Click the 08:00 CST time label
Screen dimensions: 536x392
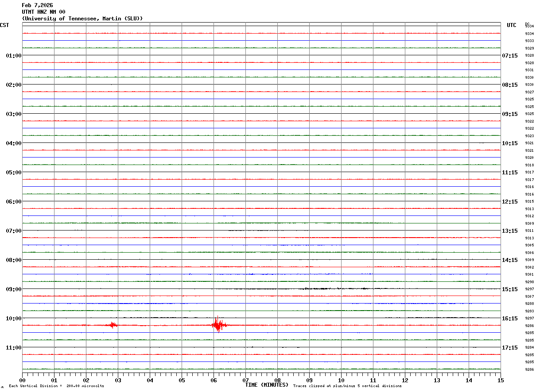click(14, 260)
